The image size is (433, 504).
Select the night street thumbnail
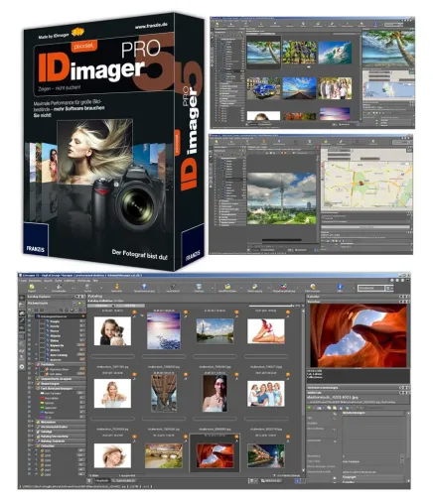tap(266, 455)
